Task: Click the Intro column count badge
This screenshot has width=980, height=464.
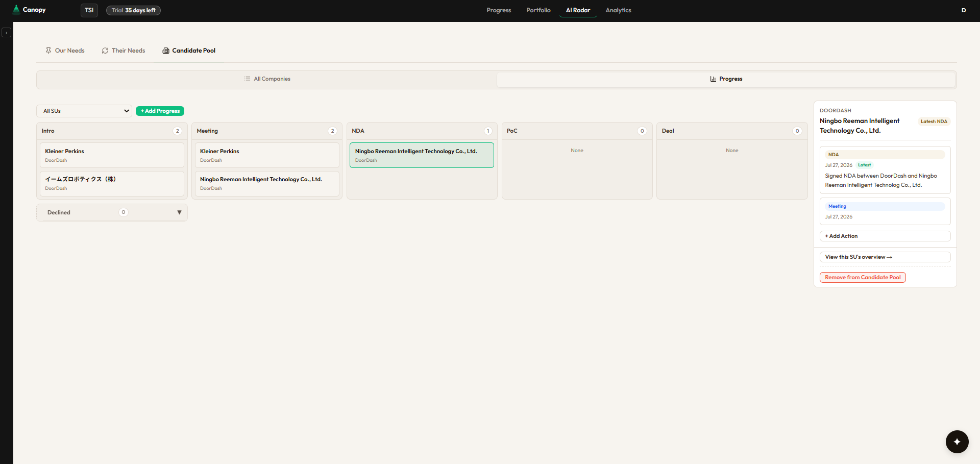Action: pyautogui.click(x=178, y=131)
